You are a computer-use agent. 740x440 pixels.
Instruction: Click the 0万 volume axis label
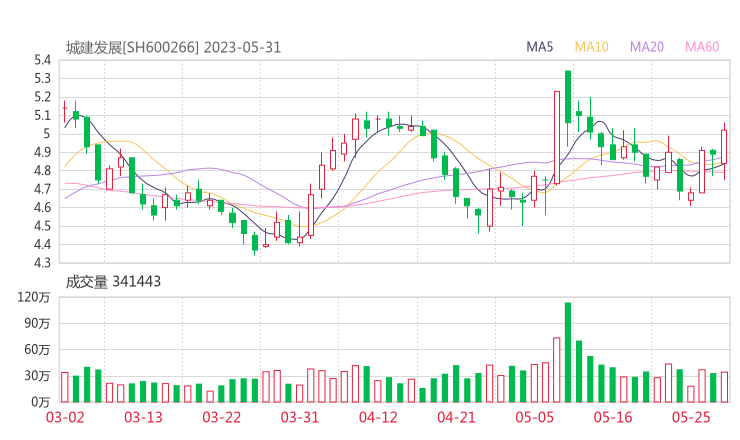click(41, 402)
